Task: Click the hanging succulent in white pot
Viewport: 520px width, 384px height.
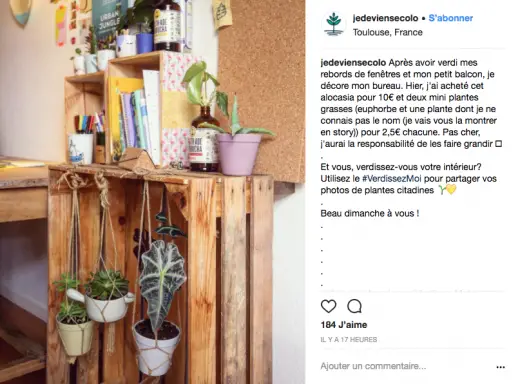Action: click(106, 297)
